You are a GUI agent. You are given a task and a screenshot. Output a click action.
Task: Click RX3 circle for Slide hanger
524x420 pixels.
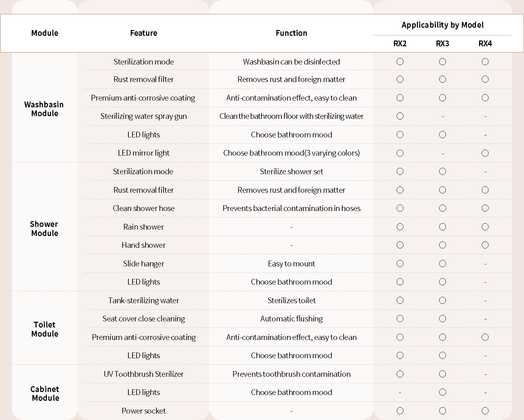[443, 264]
